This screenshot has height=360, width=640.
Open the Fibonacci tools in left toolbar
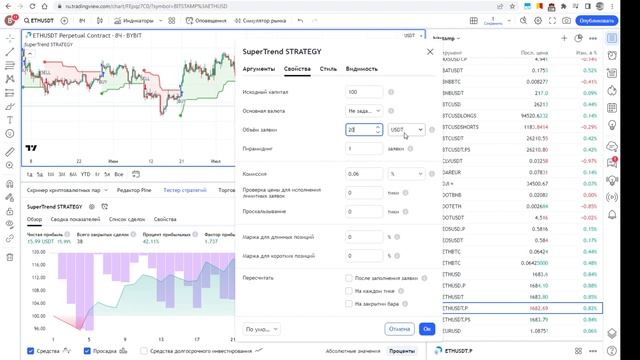(x=10, y=65)
